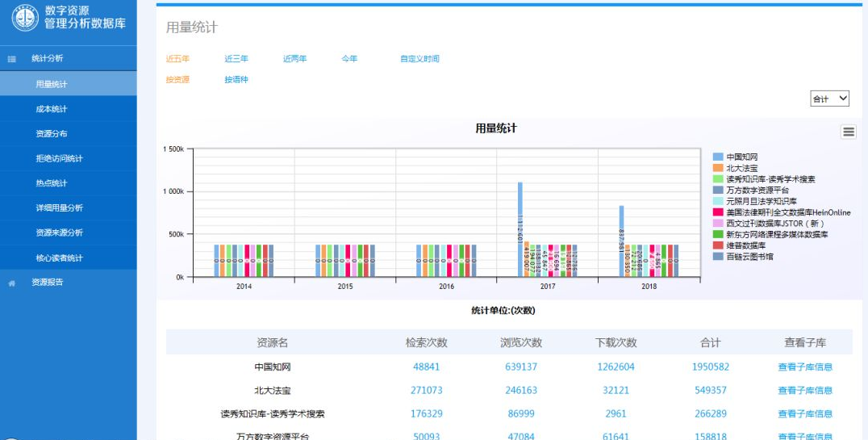Open 北大法宝 下载次数 value 32121

click(616, 390)
